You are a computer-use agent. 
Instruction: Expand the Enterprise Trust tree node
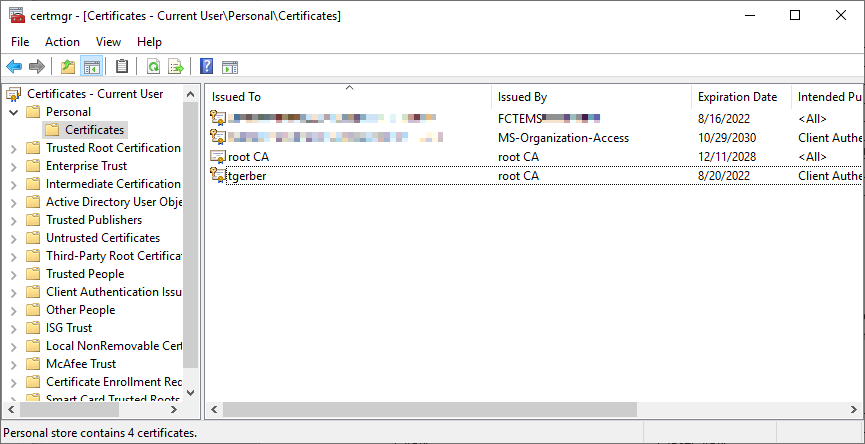(x=14, y=166)
